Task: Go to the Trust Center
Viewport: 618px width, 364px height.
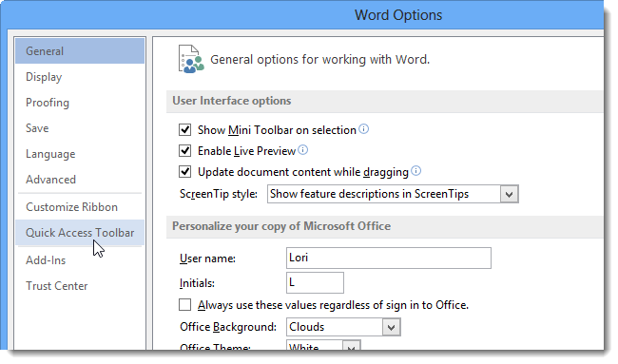Action: tap(80, 286)
